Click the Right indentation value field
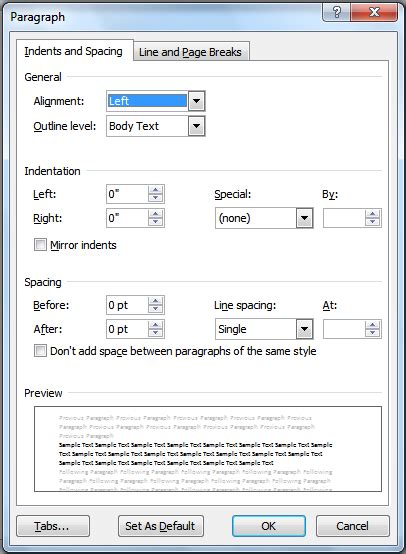 click(127, 218)
